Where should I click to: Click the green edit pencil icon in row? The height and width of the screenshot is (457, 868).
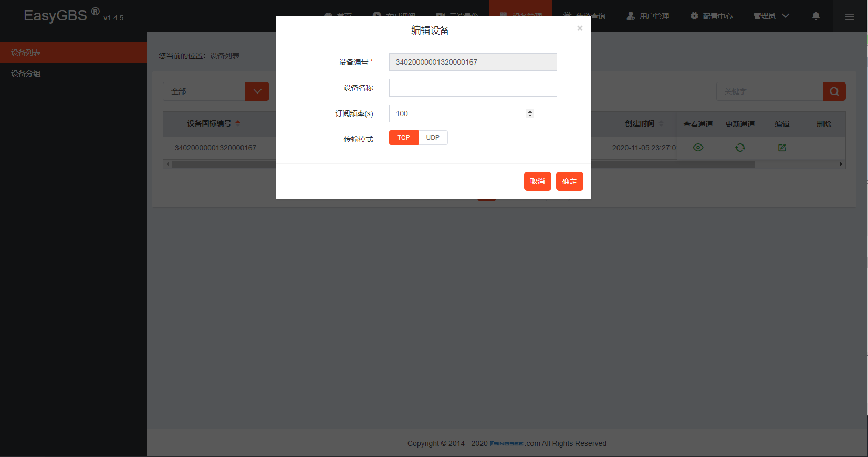[x=782, y=148]
